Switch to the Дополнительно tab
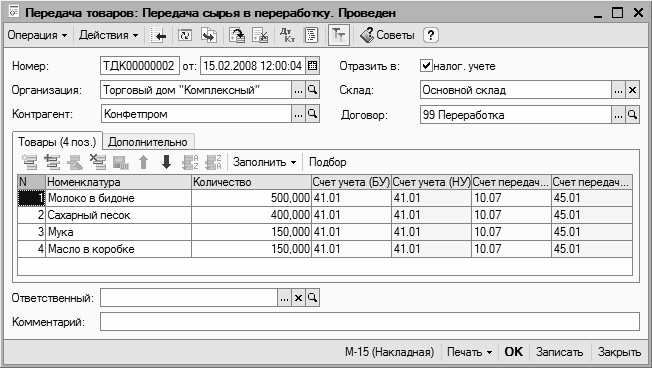 click(148, 142)
